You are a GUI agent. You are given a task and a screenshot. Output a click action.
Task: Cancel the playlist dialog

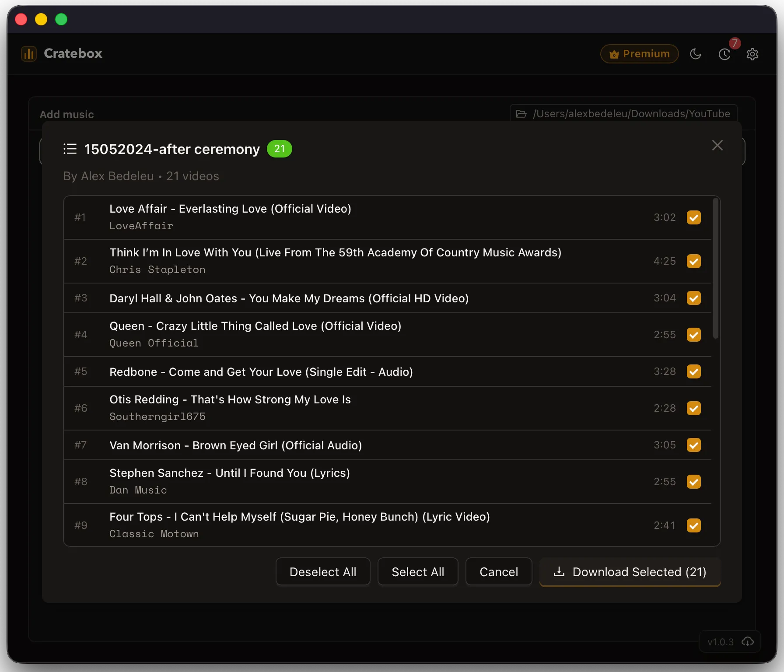(499, 572)
